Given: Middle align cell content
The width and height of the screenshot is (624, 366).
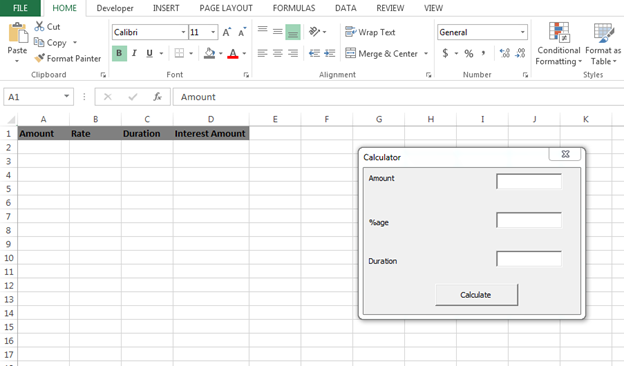Looking at the screenshot, I should [x=278, y=32].
